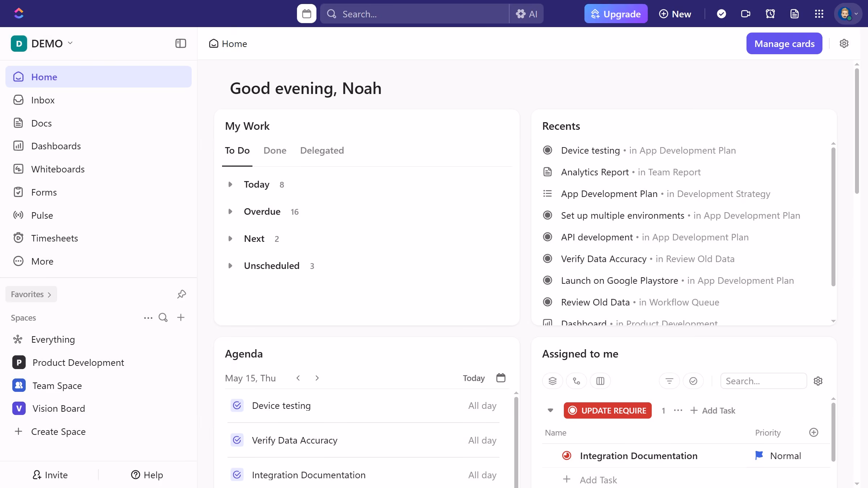Mark Device testing complete in Agenda
This screenshot has height=488, width=868.
pyautogui.click(x=237, y=406)
